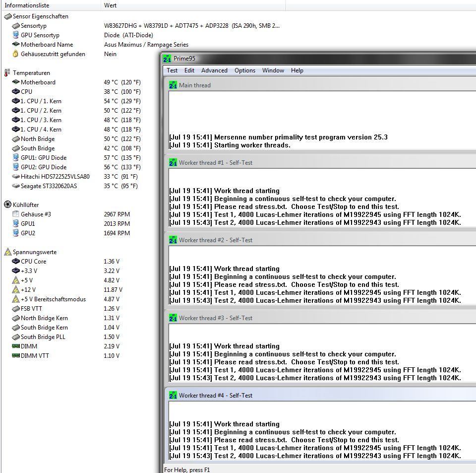Screen dimensions: 476x473
Task: Select the South Bridge PLL row
Action: point(66,337)
